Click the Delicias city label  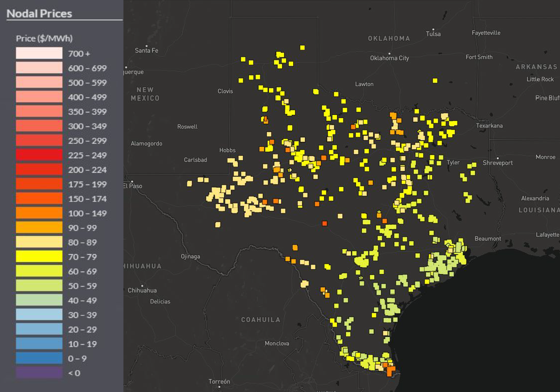click(x=160, y=301)
